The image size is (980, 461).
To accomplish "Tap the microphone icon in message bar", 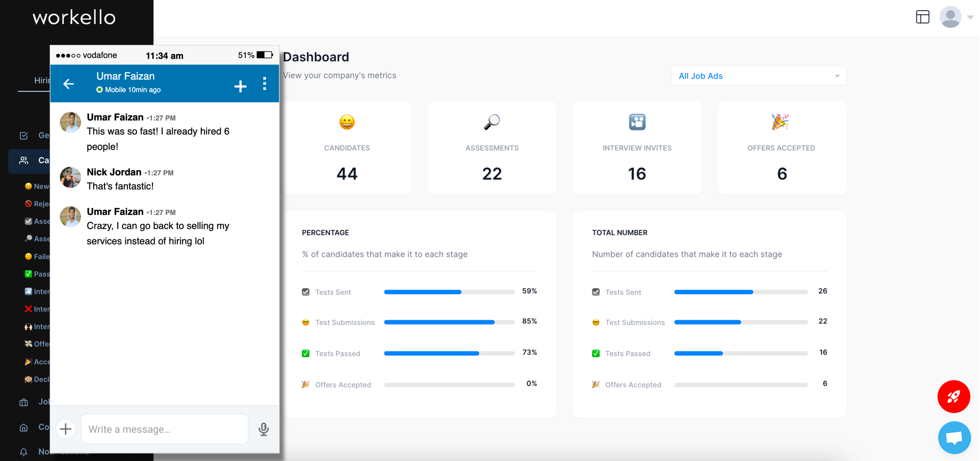I will click(x=264, y=429).
